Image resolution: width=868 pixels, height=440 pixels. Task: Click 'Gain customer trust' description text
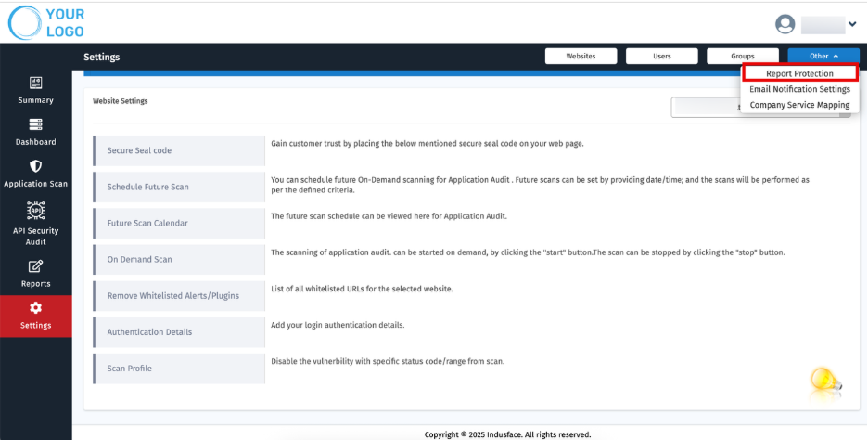click(428, 144)
